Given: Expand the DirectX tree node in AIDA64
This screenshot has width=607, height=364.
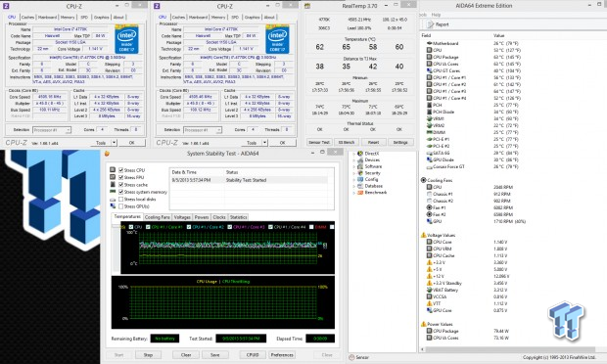Looking at the screenshot, I should 353,154.
